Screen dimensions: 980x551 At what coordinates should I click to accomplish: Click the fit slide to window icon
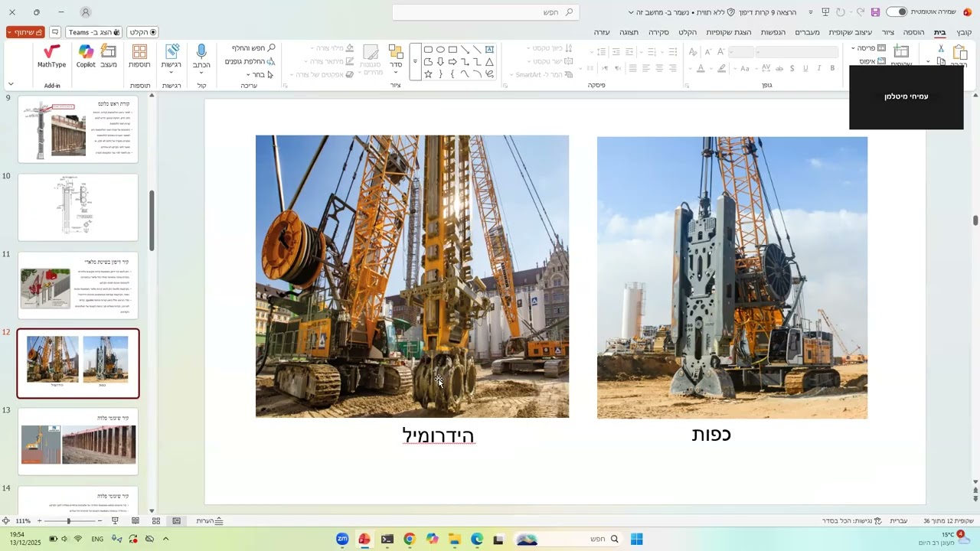pos(6,521)
